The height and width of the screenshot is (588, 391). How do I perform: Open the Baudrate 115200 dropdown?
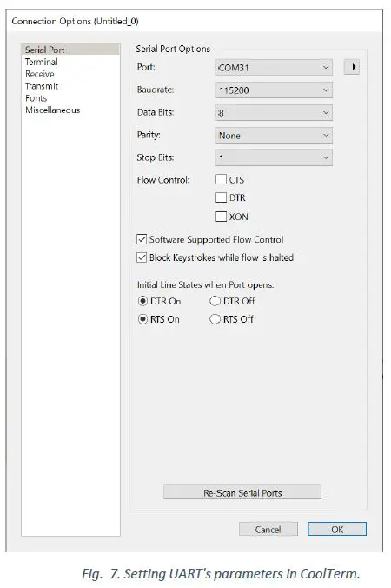(274, 90)
